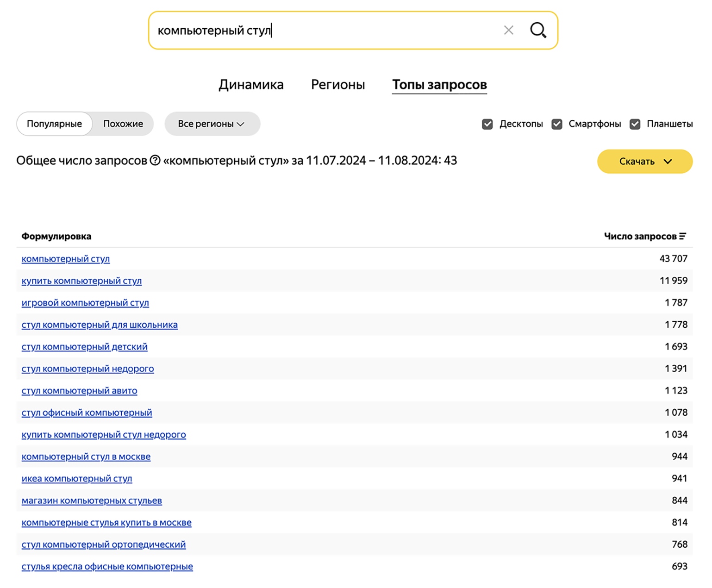Open link стул компьютерный для школьника
Image resolution: width=712 pixels, height=588 pixels.
click(100, 325)
